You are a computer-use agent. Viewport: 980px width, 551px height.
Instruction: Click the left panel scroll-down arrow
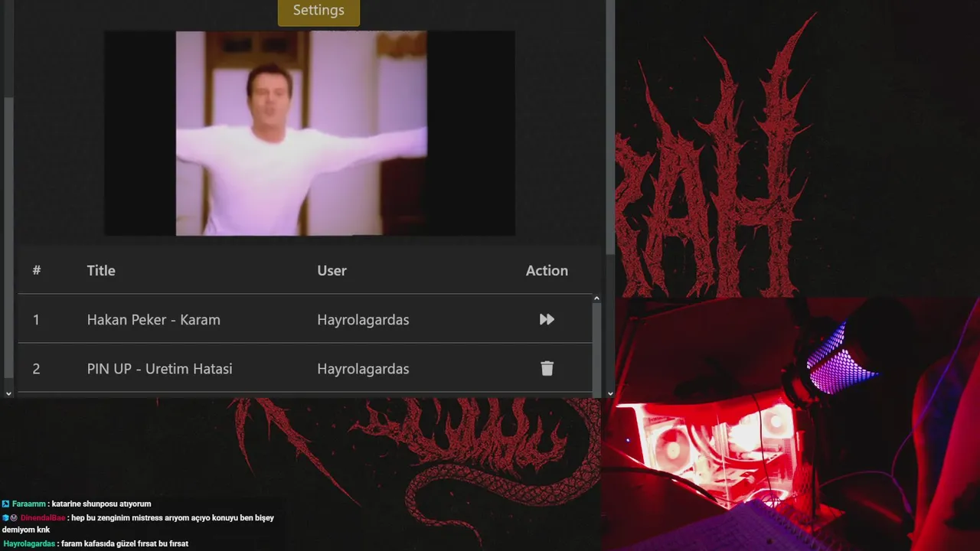(x=8, y=393)
